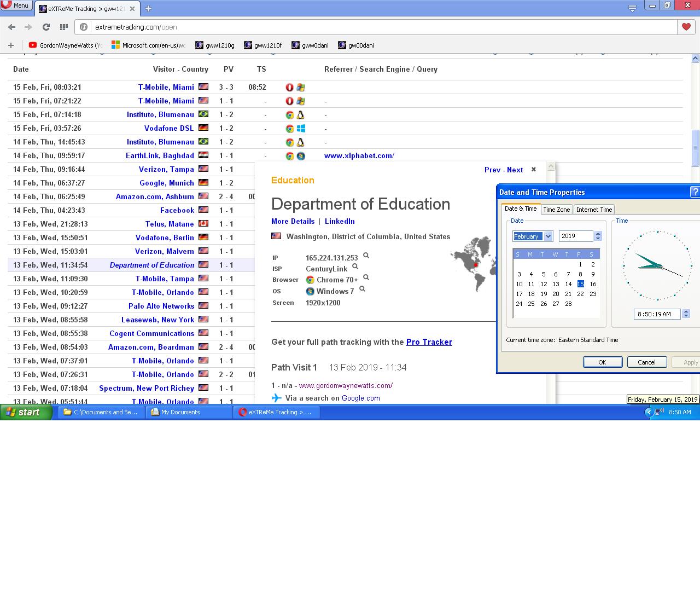Click the Chrome icon in EarthLink Baghdad row
Image resolution: width=700 pixels, height=602 pixels.
point(290,156)
